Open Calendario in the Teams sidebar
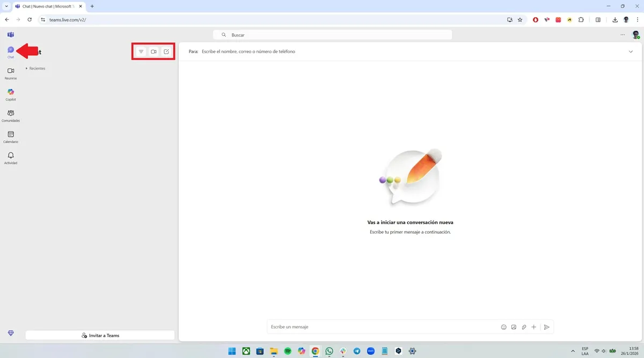The height and width of the screenshot is (358, 644). coord(11,137)
